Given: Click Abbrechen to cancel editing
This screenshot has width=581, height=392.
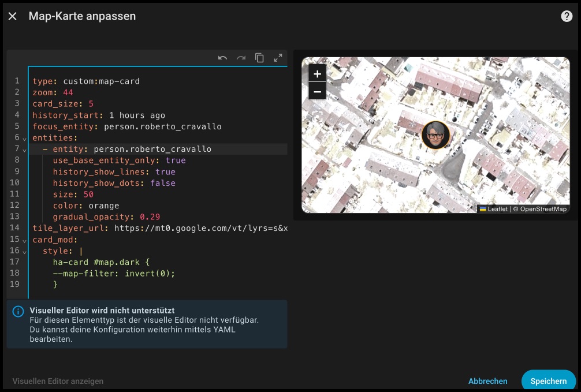Looking at the screenshot, I should coord(487,381).
